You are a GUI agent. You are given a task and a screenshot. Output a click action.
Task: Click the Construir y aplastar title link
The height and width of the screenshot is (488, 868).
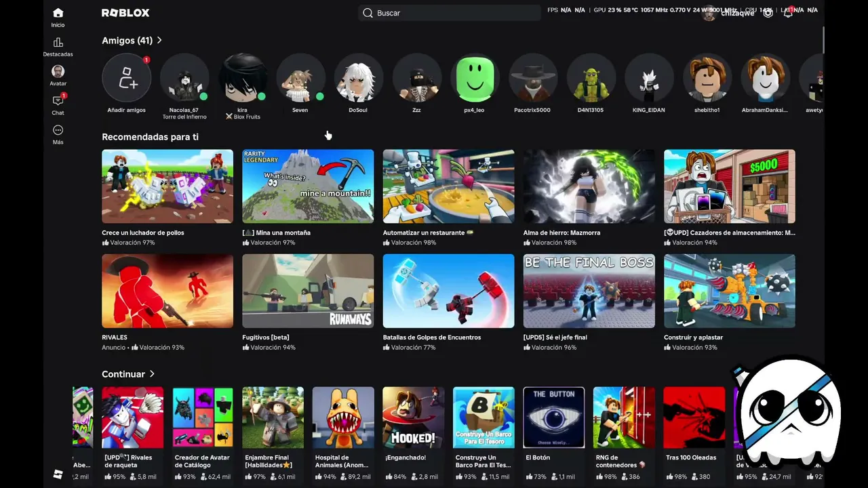pos(694,338)
